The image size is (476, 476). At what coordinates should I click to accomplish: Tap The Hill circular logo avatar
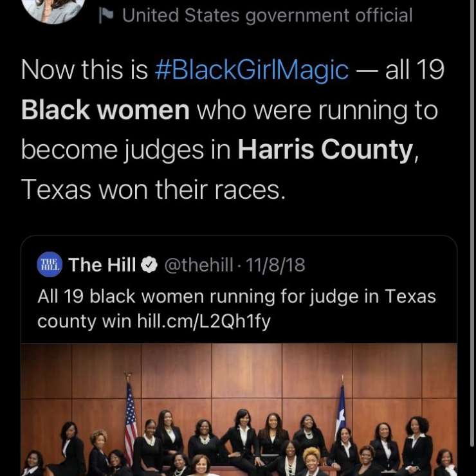point(50,264)
